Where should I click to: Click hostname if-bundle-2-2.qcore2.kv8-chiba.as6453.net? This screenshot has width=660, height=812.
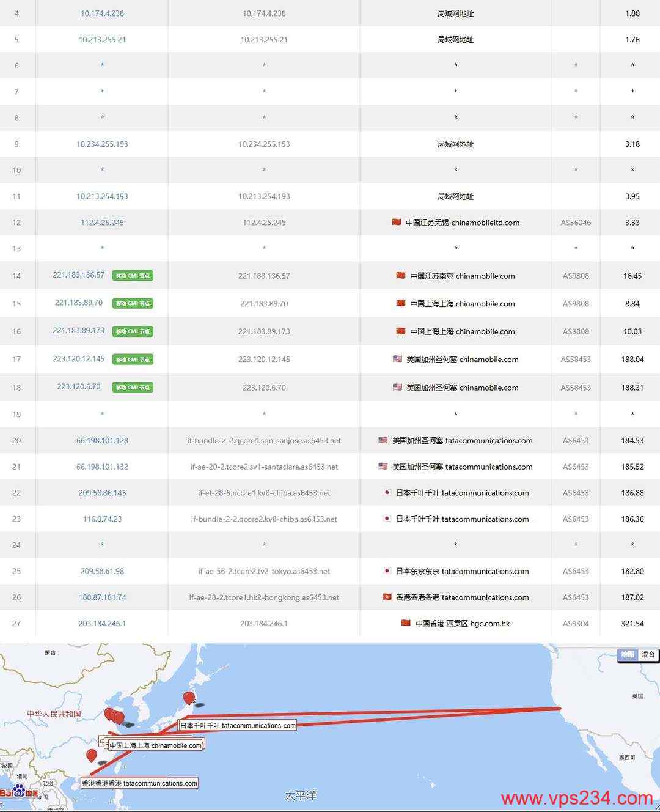[x=264, y=519]
